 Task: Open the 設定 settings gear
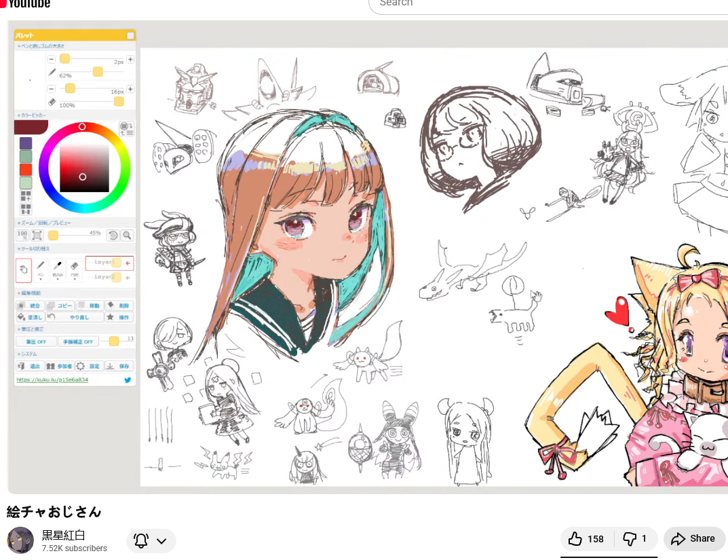coord(89,366)
